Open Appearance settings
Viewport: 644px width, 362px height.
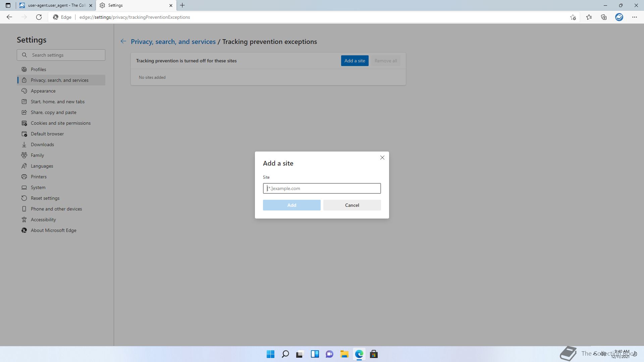(61, 91)
